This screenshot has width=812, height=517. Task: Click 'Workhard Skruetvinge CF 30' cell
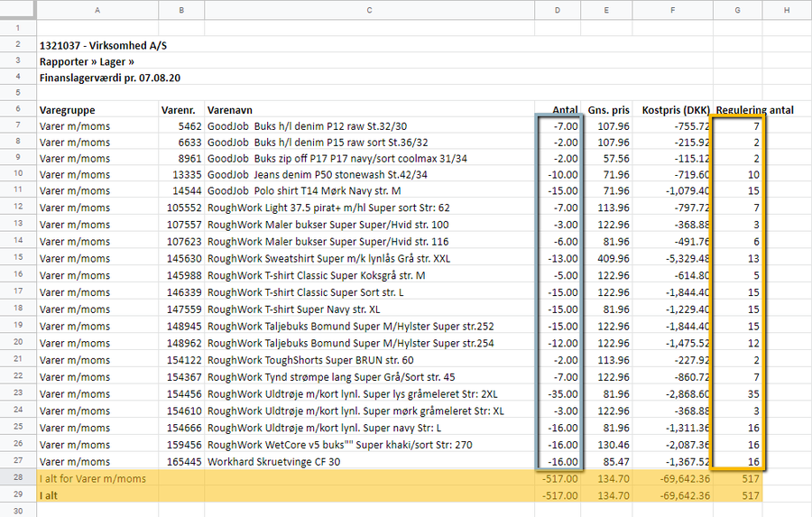tap(274, 462)
